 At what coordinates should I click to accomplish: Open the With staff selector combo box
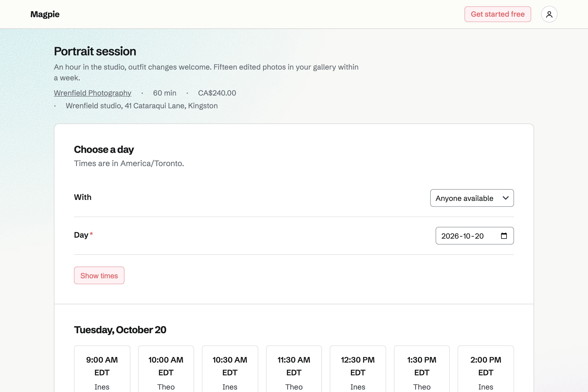tap(472, 198)
